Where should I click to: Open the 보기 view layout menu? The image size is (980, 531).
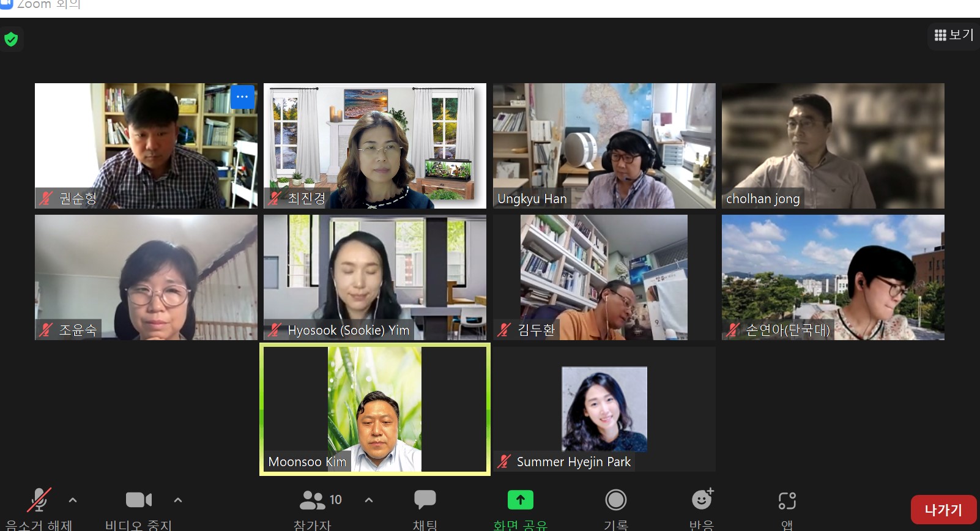954,35
